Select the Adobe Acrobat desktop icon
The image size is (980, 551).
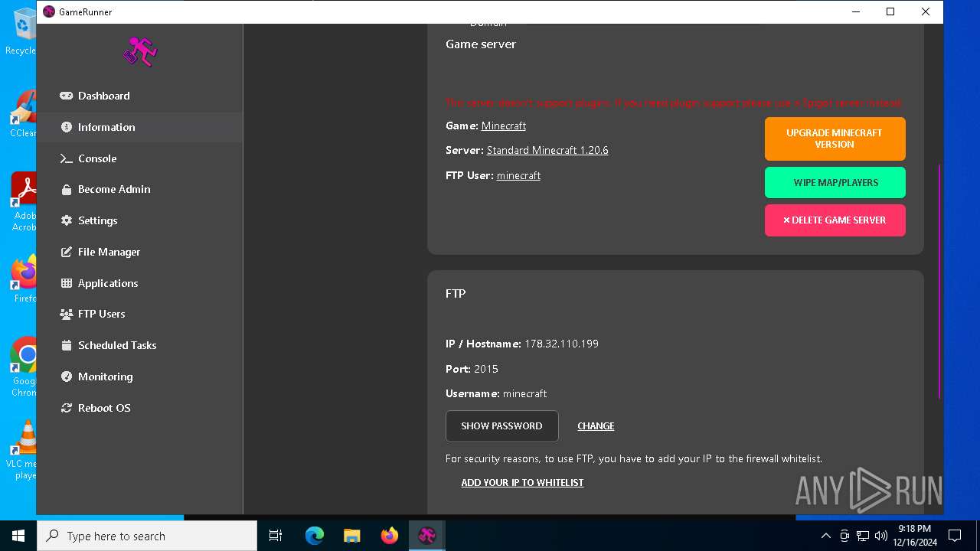[x=24, y=201]
